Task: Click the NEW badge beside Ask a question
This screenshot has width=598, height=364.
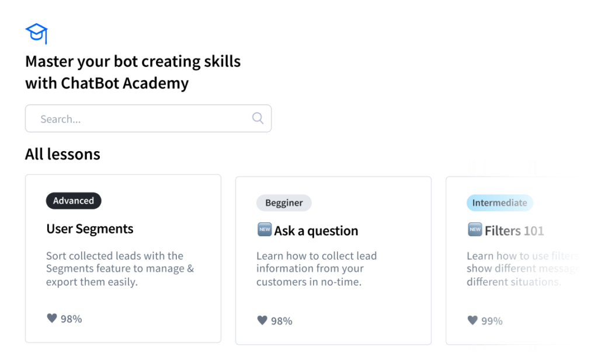Action: click(x=265, y=230)
